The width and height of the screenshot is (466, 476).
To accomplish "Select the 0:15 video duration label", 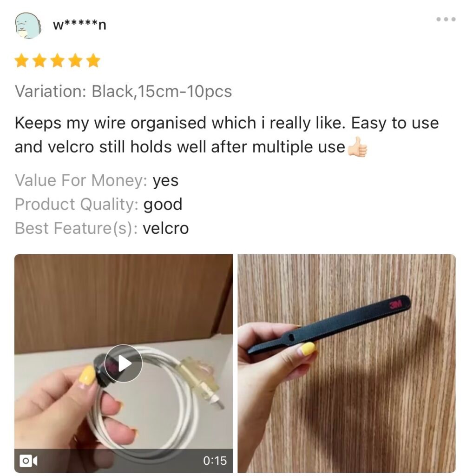I will (215, 461).
